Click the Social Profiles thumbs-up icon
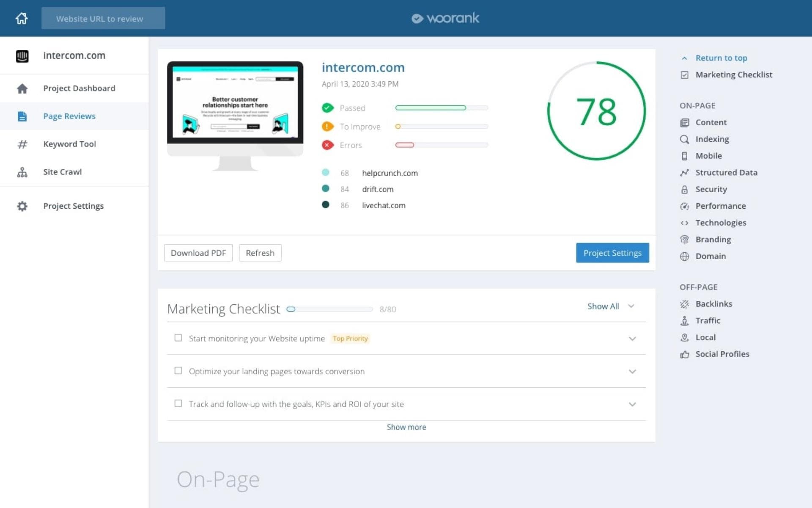812x508 pixels. 684,354
